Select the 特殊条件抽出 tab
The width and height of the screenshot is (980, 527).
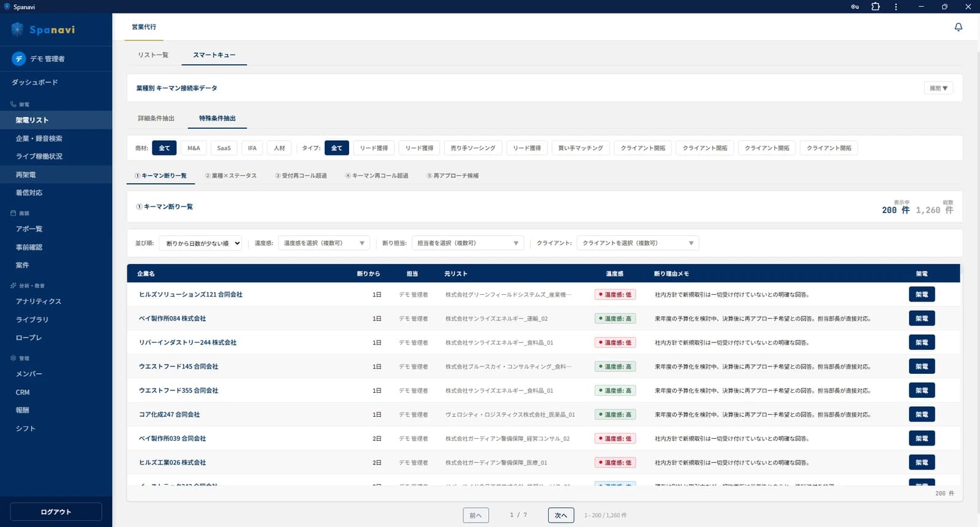tap(217, 118)
